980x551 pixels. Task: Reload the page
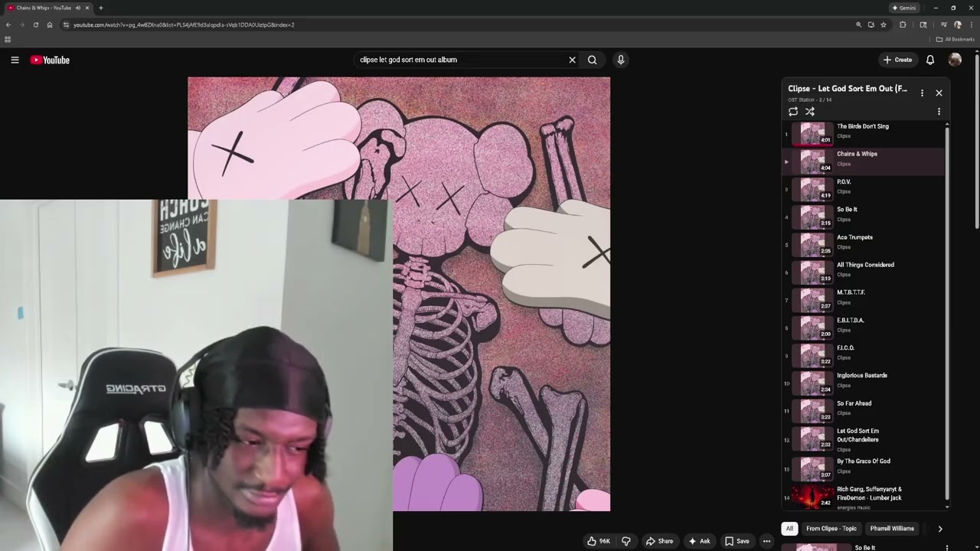coord(35,24)
